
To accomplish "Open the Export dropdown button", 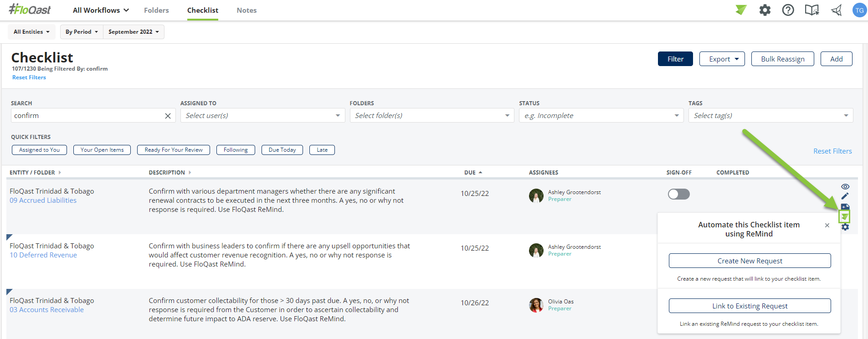I will [722, 59].
